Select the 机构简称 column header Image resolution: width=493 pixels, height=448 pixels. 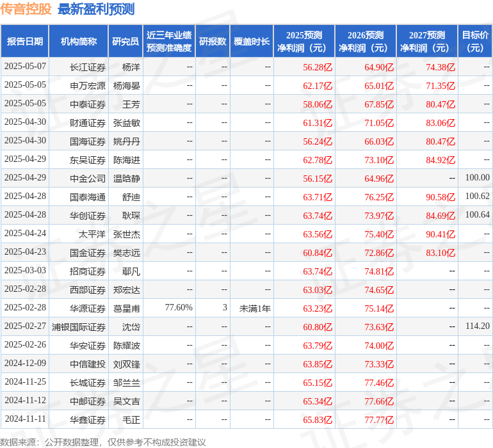(x=79, y=41)
